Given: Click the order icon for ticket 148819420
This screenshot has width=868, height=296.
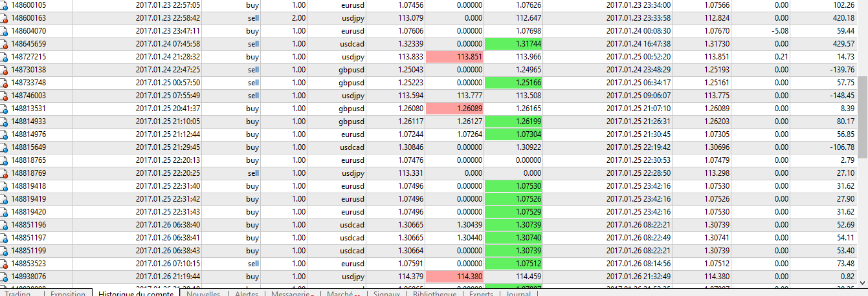Looking at the screenshot, I should coord(5,212).
